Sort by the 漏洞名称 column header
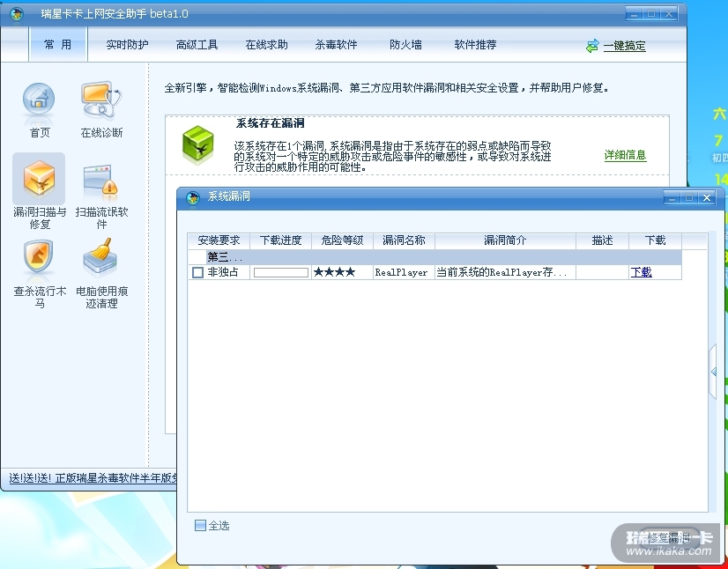The image size is (728, 569). coord(404,240)
